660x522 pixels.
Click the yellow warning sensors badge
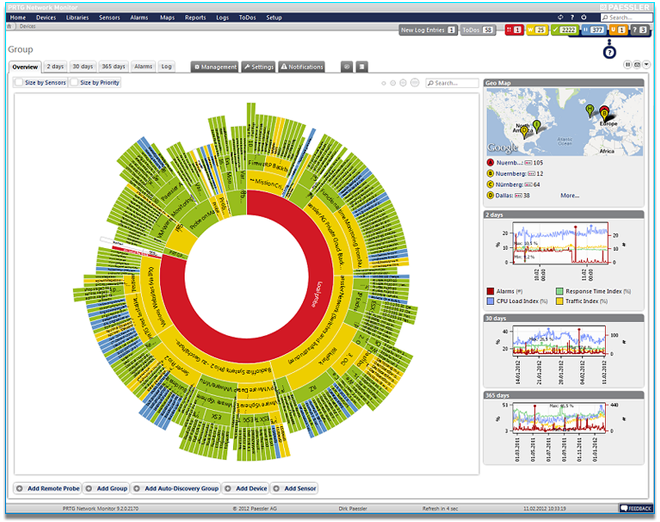[536, 31]
